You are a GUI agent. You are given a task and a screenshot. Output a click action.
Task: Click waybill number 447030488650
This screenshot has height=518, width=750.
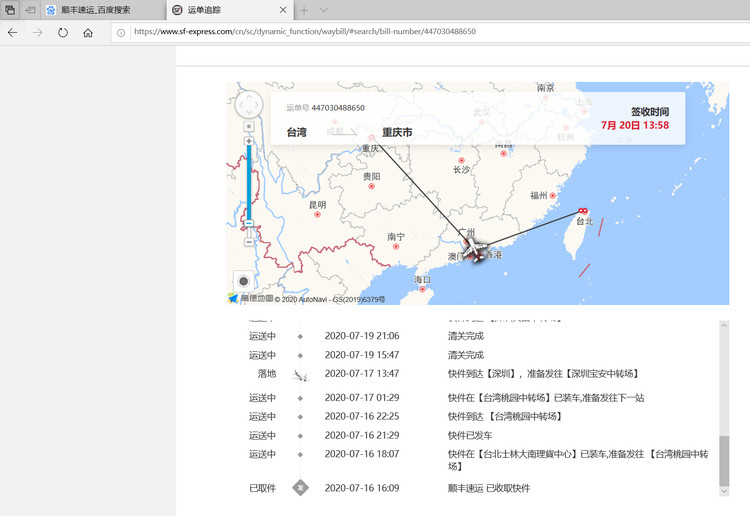[338, 108]
